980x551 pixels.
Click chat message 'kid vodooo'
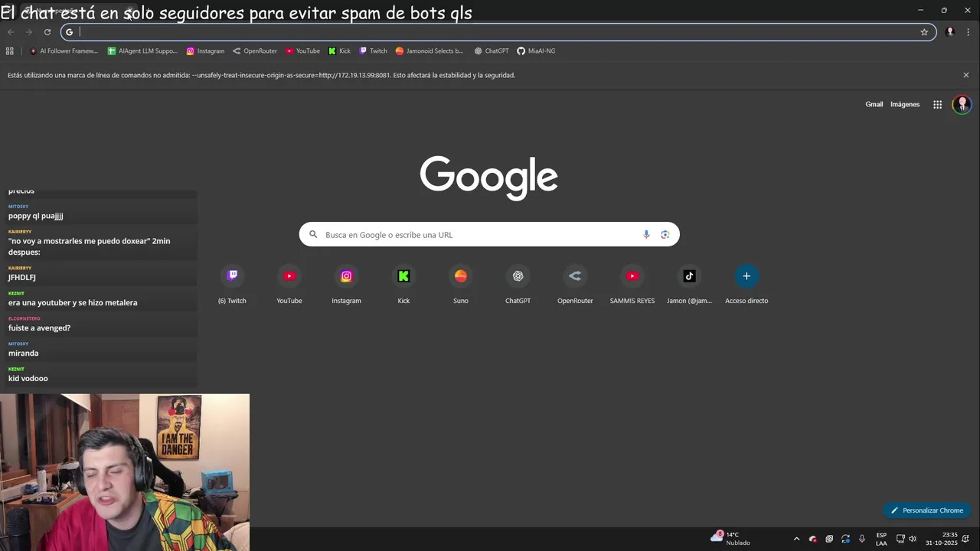click(x=28, y=378)
